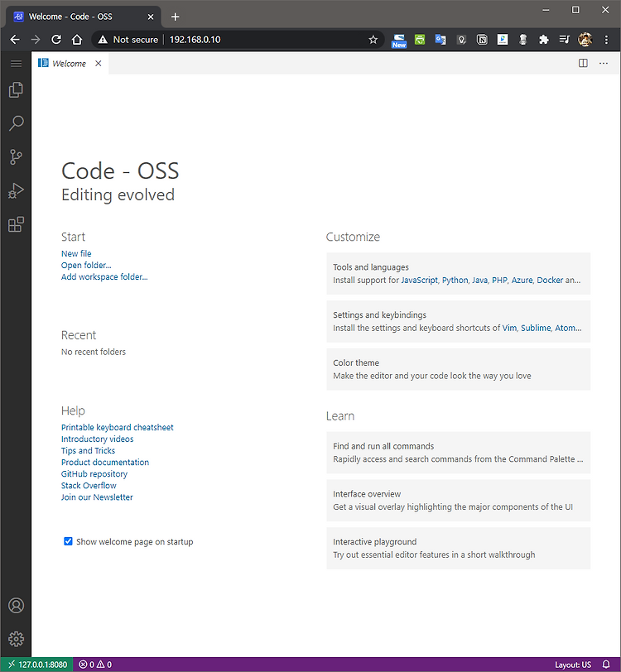The image size is (621, 672).
Task: Open the Explorer view in activity bar
Action: [x=16, y=89]
